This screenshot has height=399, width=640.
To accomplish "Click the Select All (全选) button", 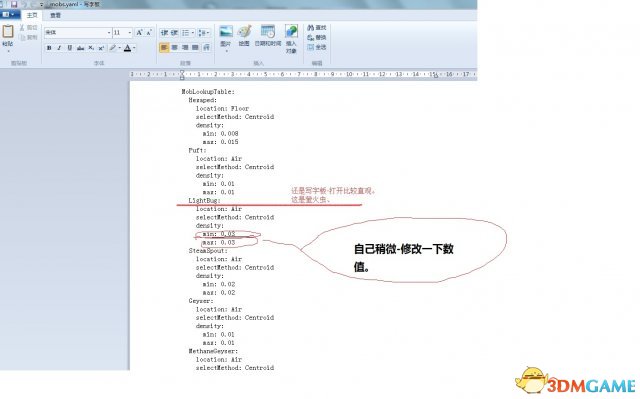I will click(317, 47).
